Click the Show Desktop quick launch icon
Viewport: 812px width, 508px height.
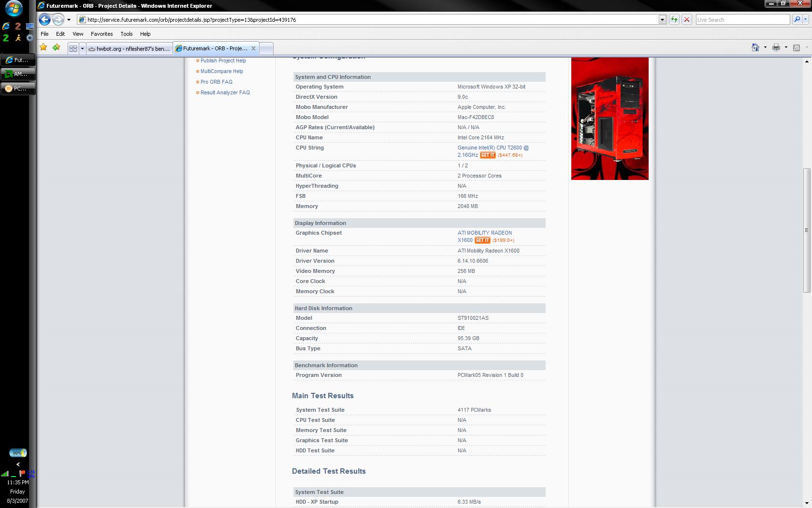click(30, 27)
